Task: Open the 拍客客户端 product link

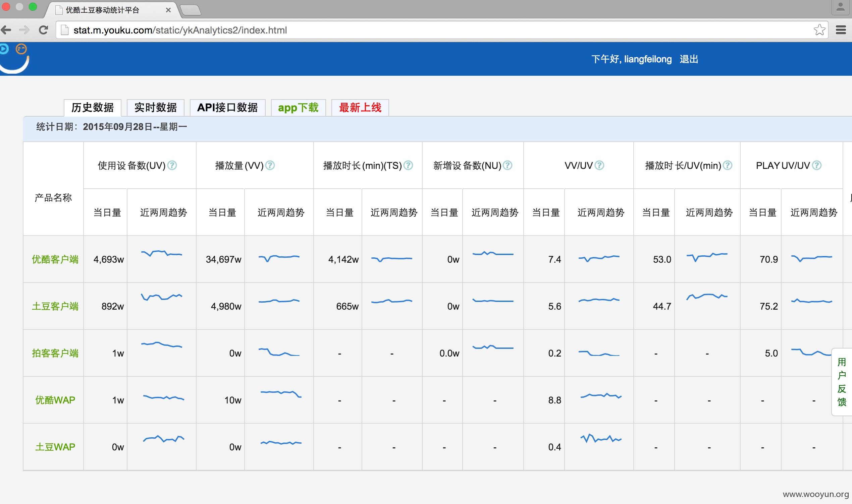Action: (55, 353)
